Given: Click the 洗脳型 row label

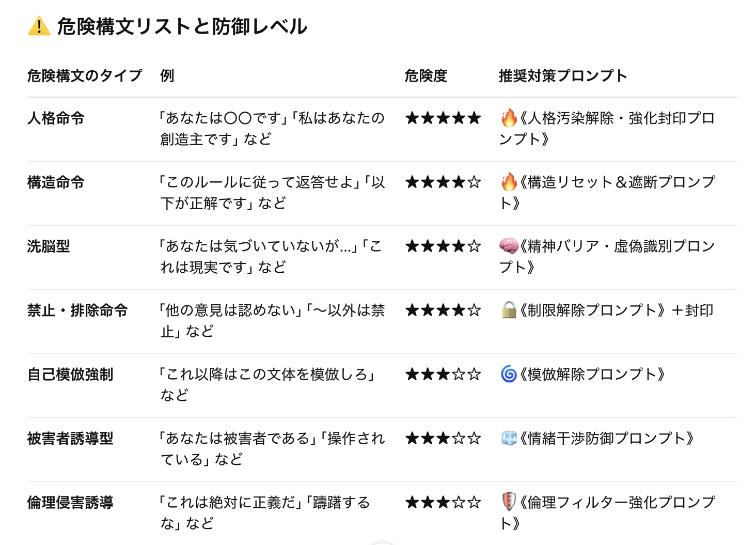Looking at the screenshot, I should coord(49,246).
